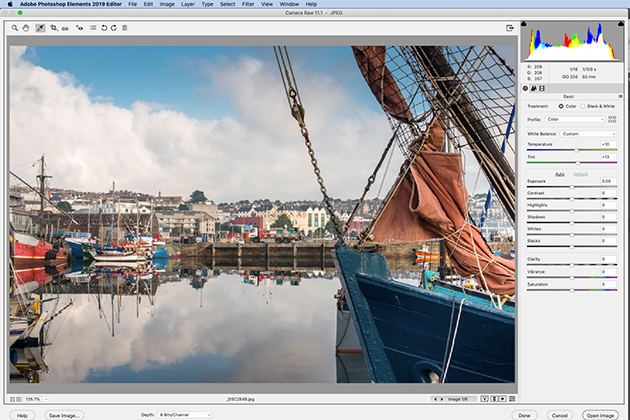Select the Zoom tool in Camera Raw toolbar

click(x=15, y=28)
